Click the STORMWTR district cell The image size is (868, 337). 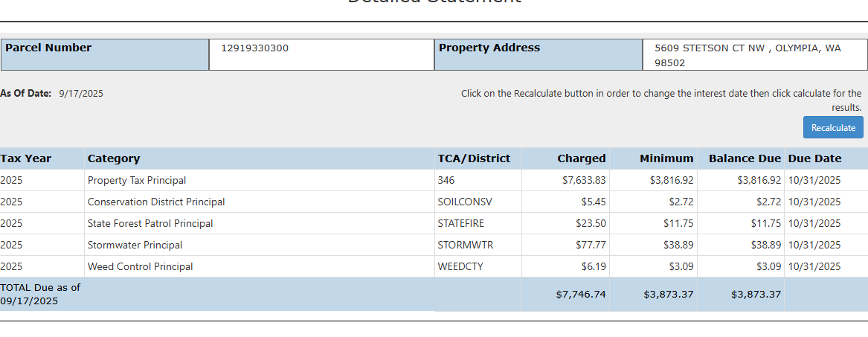pyautogui.click(x=465, y=245)
